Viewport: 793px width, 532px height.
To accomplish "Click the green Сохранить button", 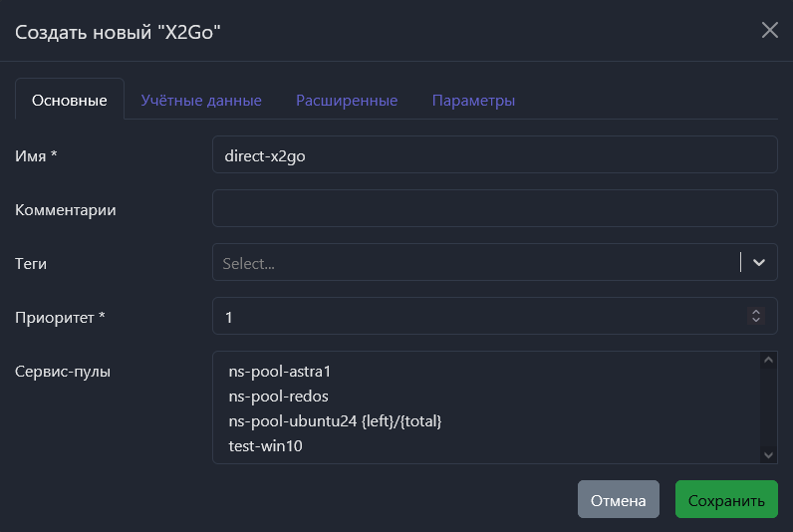I will [726, 500].
